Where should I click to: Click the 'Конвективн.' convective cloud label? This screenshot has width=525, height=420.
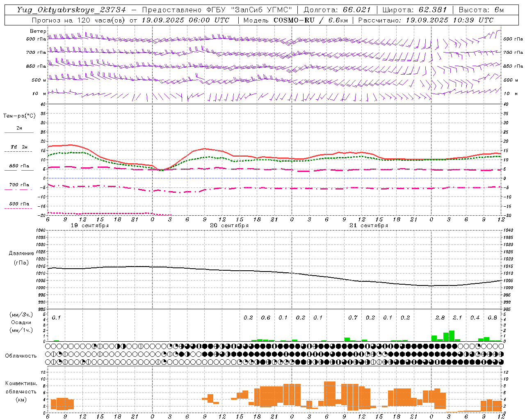pyautogui.click(x=21, y=383)
